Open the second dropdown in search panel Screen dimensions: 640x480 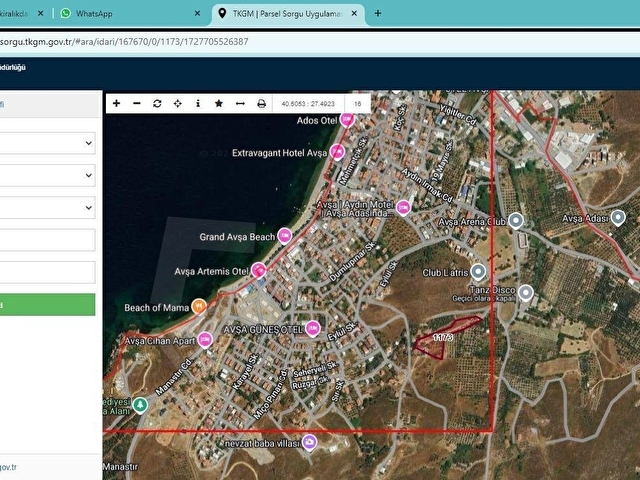[48, 175]
